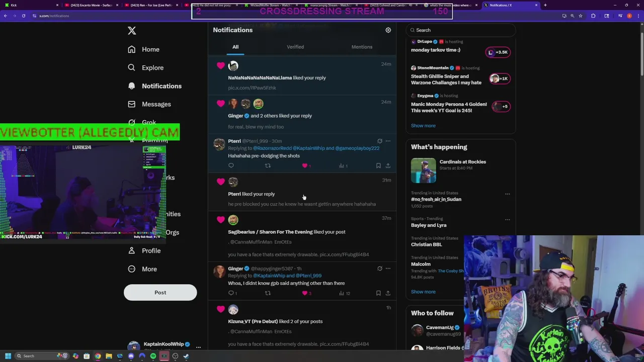Click Kizuna VT avatar in notification
Image resolution: width=644 pixels, height=362 pixels.
click(233, 310)
